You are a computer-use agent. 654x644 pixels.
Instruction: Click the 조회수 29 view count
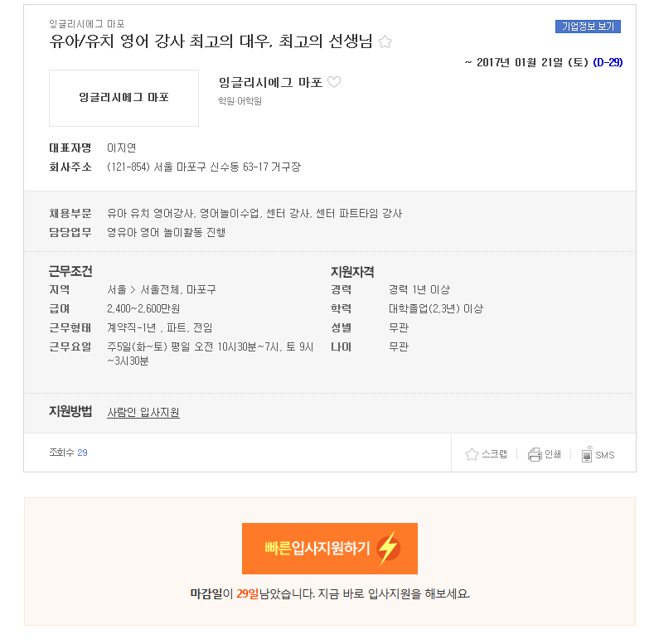point(69,453)
